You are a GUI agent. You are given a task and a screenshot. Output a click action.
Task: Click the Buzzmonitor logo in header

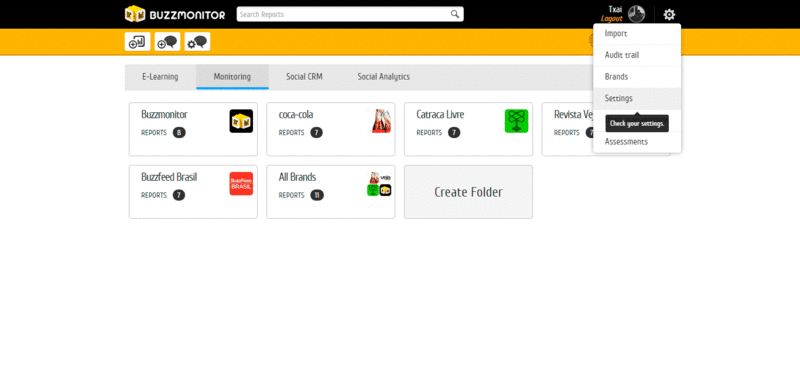tap(175, 14)
